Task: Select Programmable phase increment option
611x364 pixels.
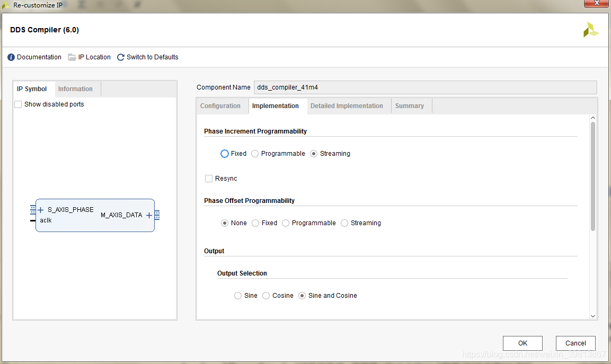Action: 255,154
